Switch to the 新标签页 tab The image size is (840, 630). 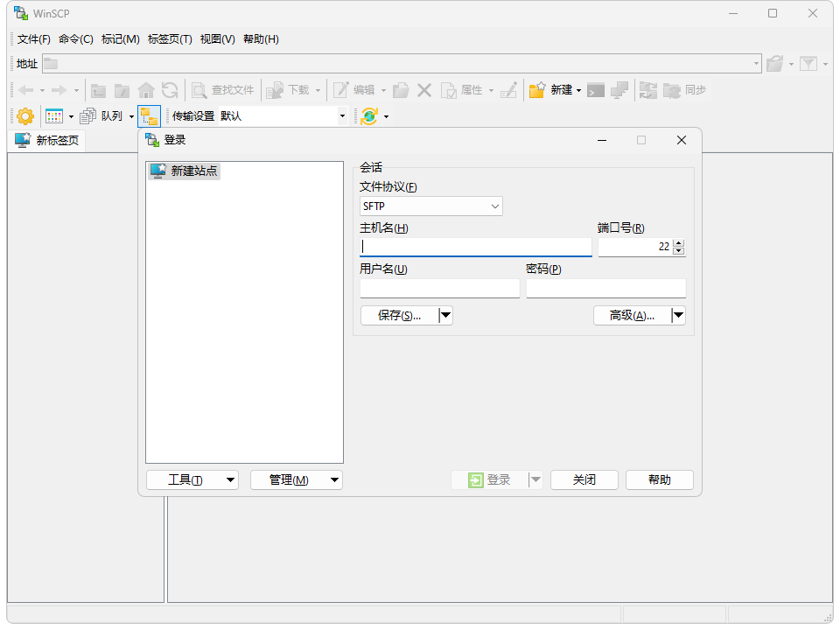click(x=47, y=140)
